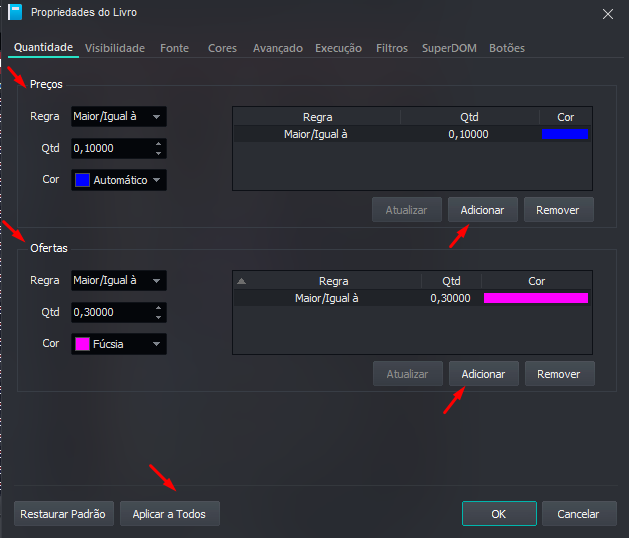Open the Filtros tab
Viewport: 629px width, 538px height.
pyautogui.click(x=392, y=48)
